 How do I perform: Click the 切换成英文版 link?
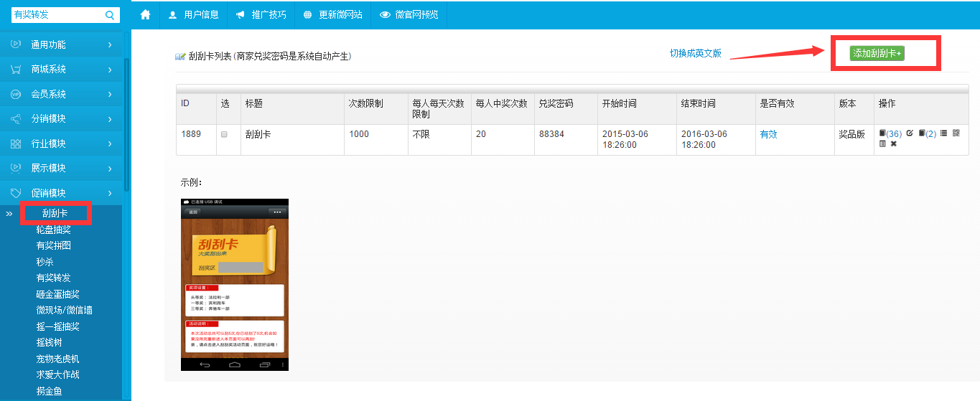695,54
